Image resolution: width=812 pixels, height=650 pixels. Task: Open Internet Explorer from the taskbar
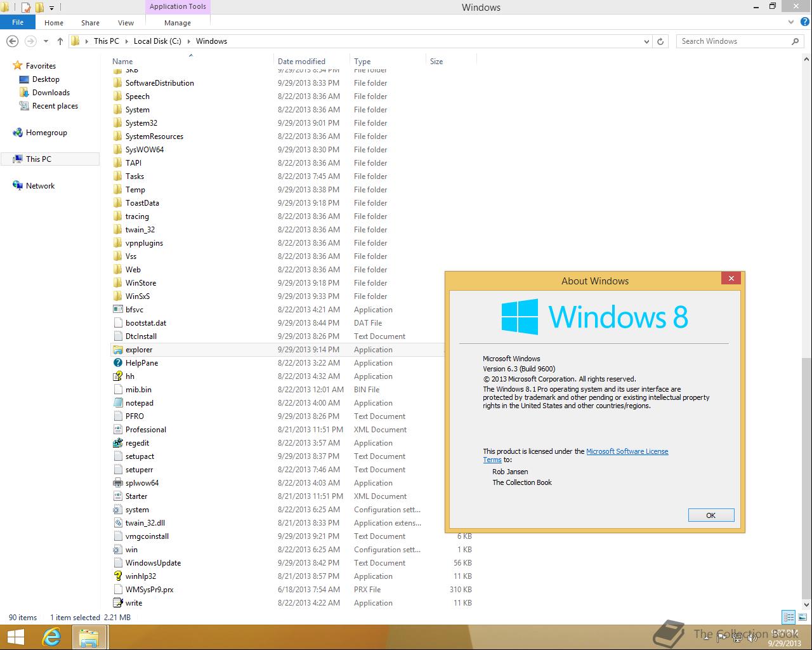pyautogui.click(x=51, y=637)
